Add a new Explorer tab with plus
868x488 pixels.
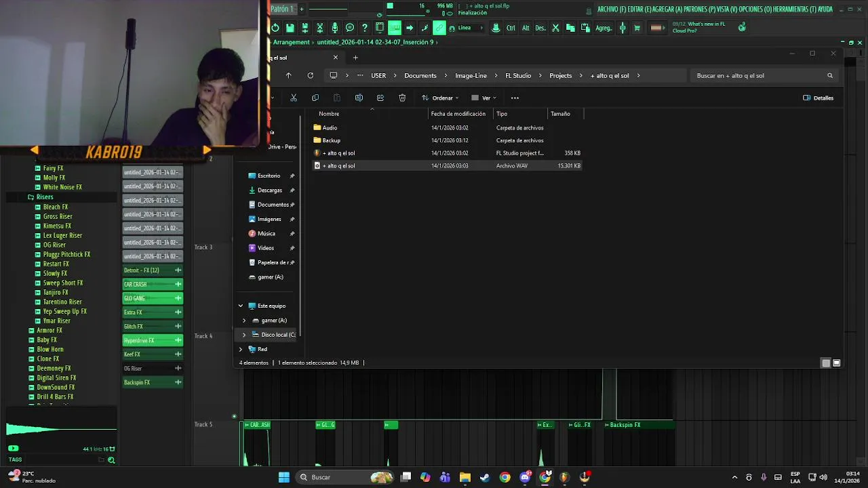355,58
